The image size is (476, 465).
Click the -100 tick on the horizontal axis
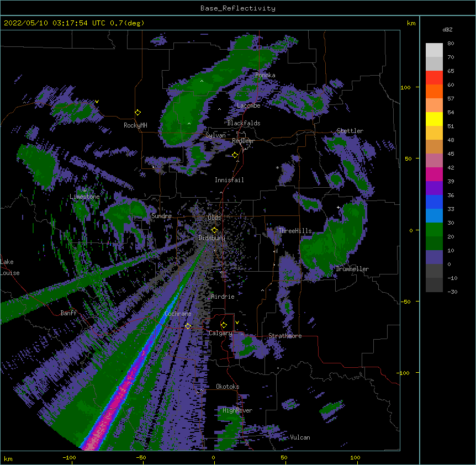(69, 457)
